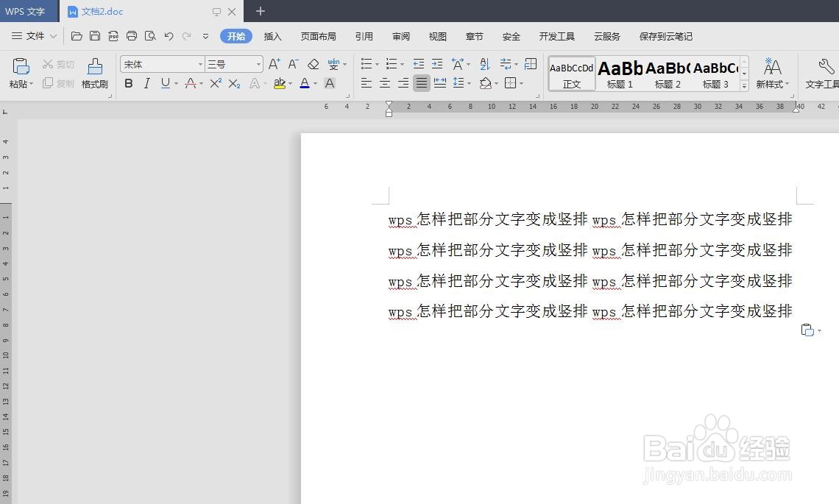Align text left
The width and height of the screenshot is (839, 504).
[x=366, y=83]
